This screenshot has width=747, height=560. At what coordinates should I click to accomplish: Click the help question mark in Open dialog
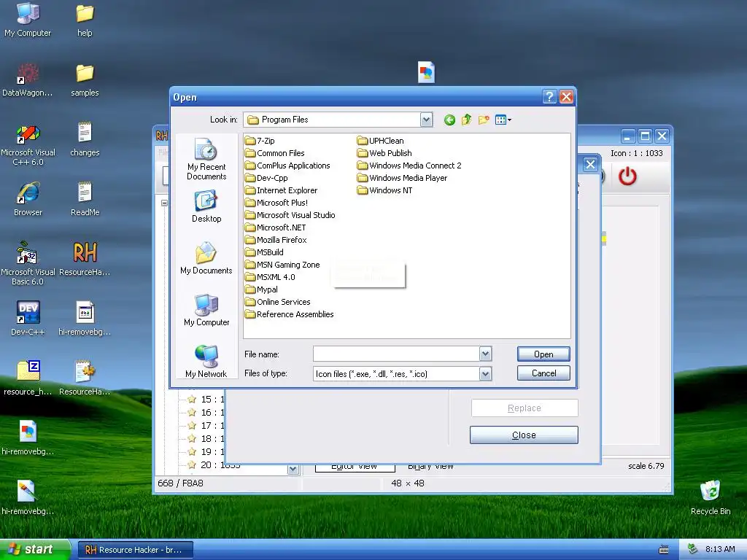coord(549,97)
